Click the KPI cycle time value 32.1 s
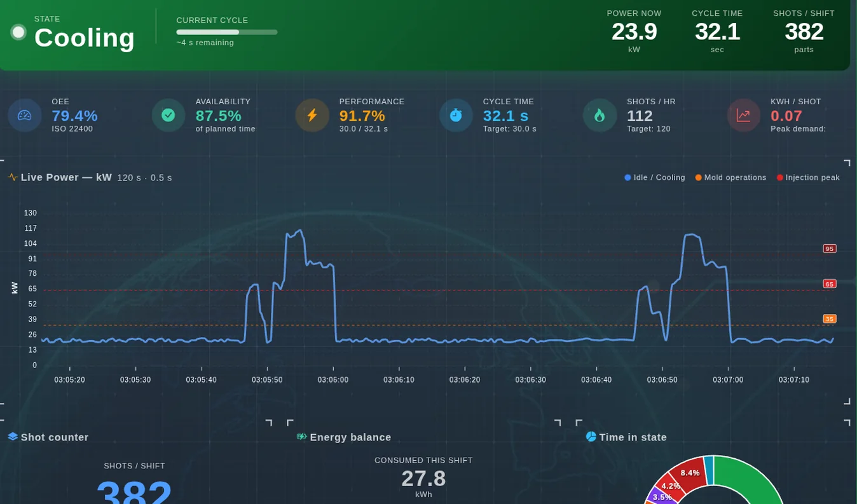Viewport: 857px width, 504px height. (x=505, y=116)
